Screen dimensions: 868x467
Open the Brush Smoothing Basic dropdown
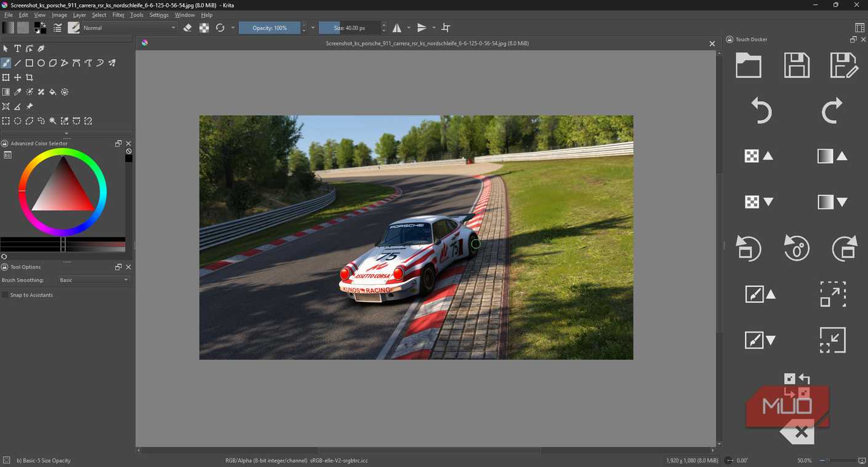[94, 280]
